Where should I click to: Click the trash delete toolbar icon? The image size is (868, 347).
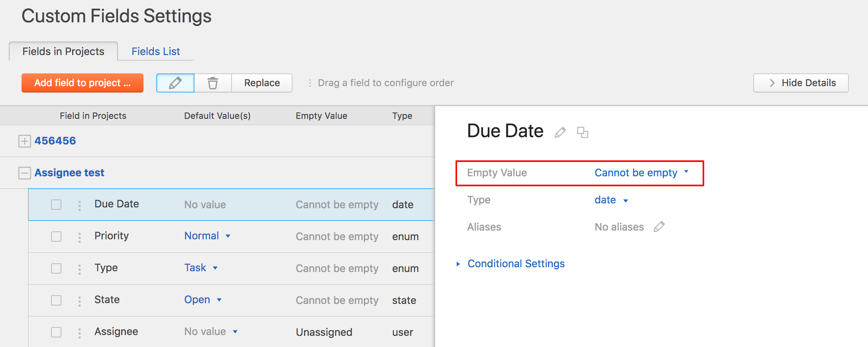coord(213,83)
